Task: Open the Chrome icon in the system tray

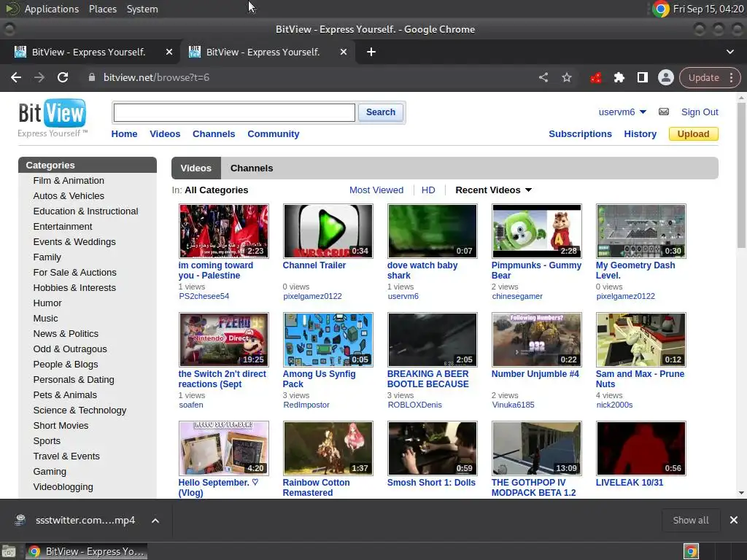Action: click(661, 9)
